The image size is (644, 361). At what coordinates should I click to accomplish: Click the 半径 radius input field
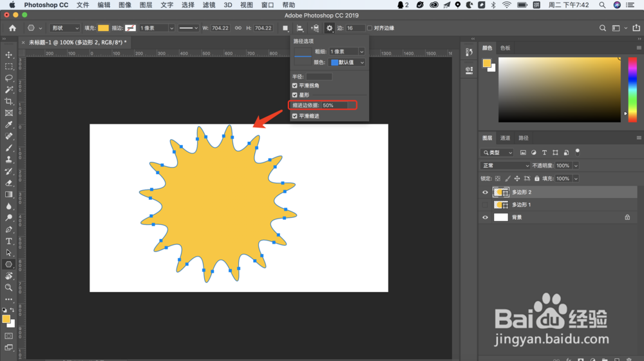[x=319, y=77]
